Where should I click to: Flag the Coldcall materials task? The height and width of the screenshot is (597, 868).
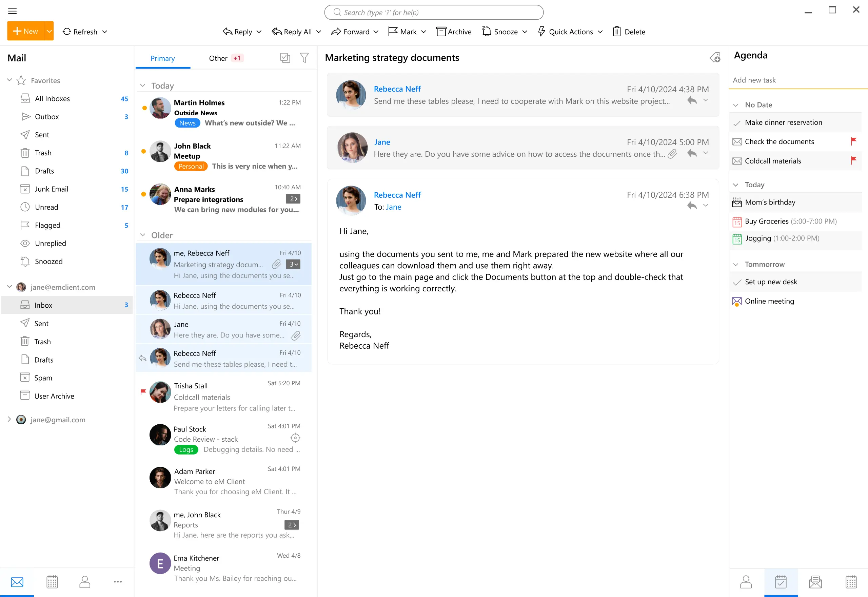(853, 160)
